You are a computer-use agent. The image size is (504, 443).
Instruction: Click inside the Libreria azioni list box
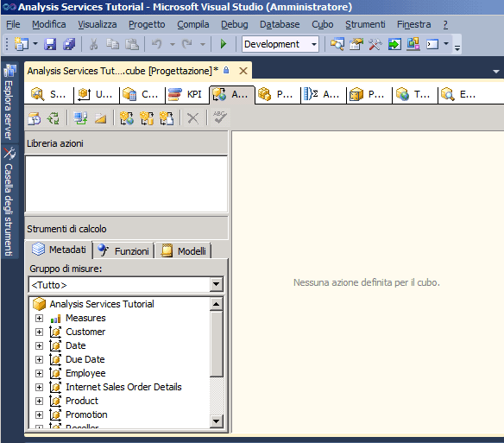126,184
